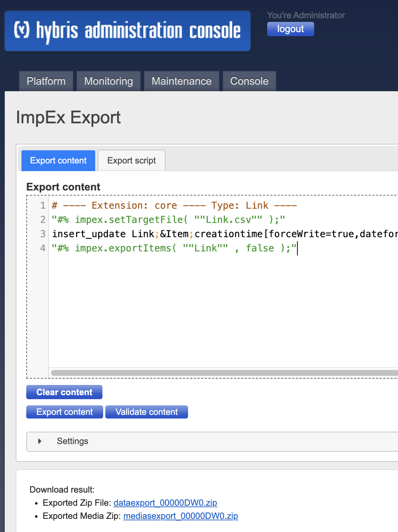This screenshot has height=532, width=398.
Task: Open the Platform menu tab
Action: [x=46, y=81]
